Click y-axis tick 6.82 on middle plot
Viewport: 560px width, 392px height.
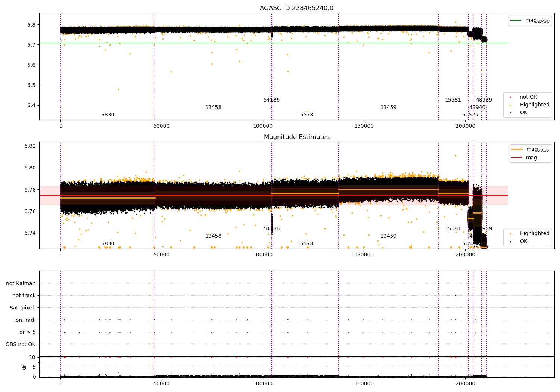(30, 146)
